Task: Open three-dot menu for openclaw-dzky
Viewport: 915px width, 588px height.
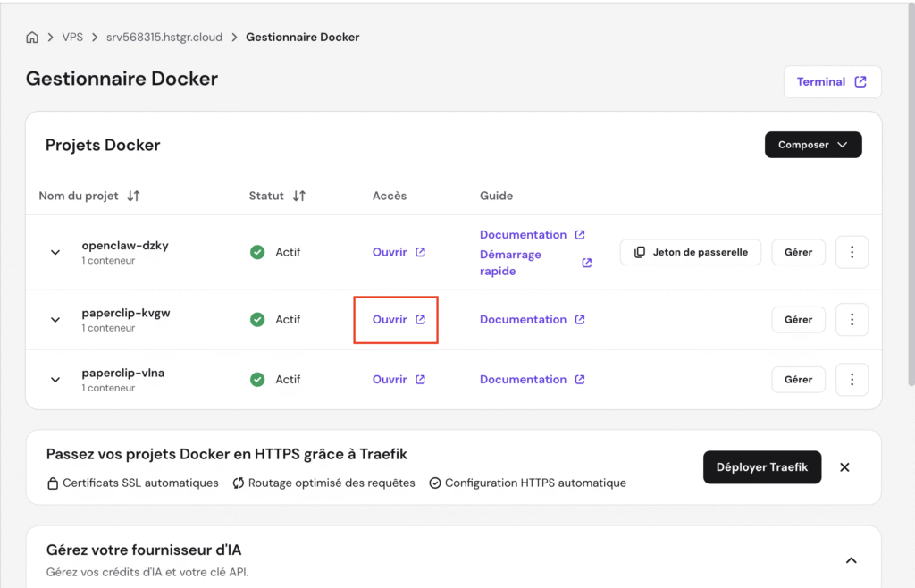Action: 852,252
